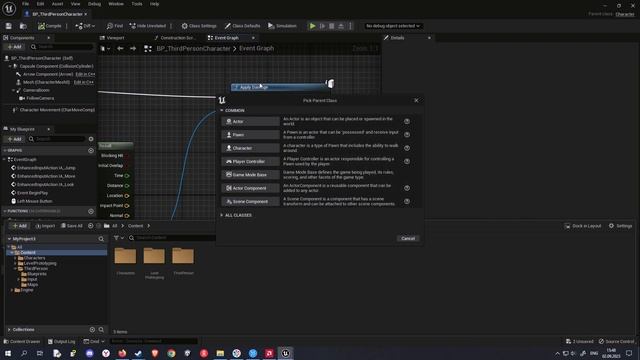
Task: Click the graph grid icon before breadcrumb
Action: point(148,49)
